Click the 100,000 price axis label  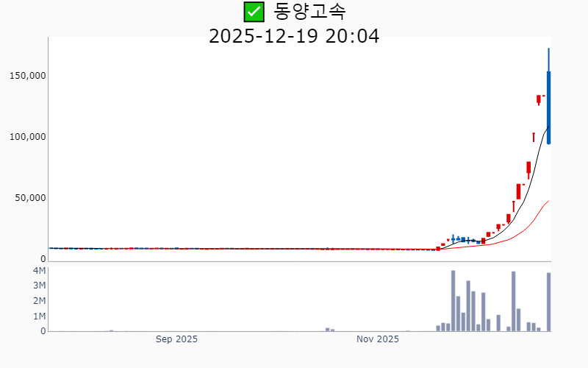(x=28, y=137)
